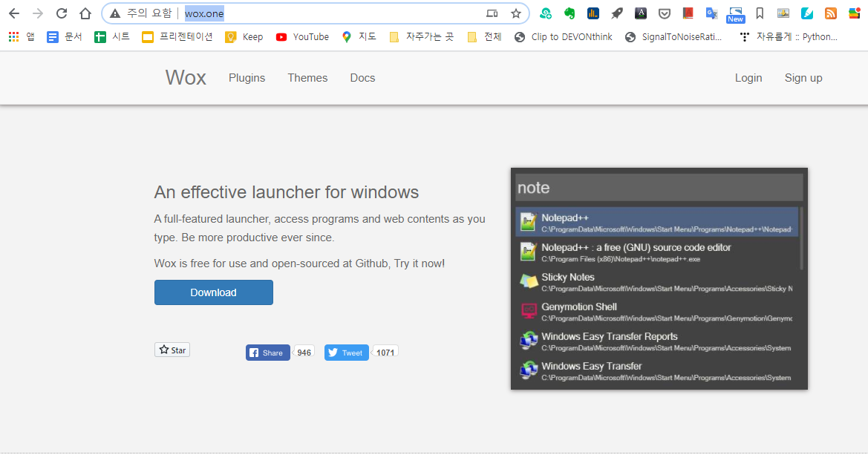Viewport: 868px width, 455px height.
Task: Select Notepad++ : a free (GNU) source code editor result
Action: pos(656,252)
